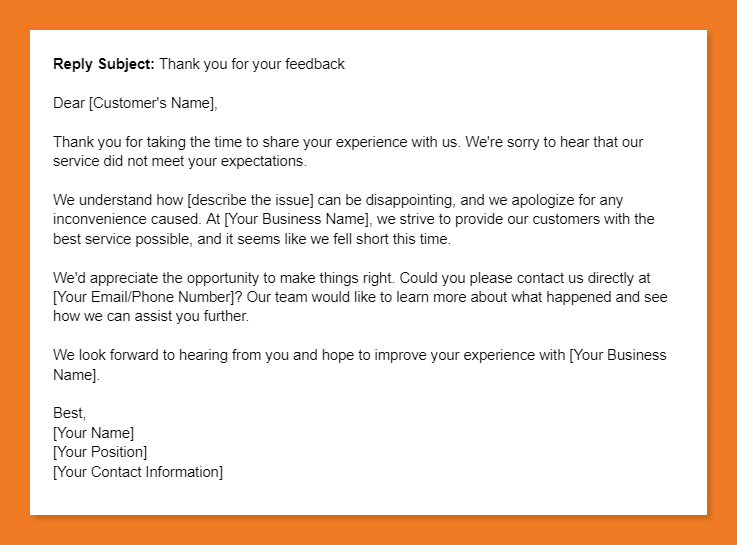Click the [Your Position] signature placeholder

click(x=100, y=452)
